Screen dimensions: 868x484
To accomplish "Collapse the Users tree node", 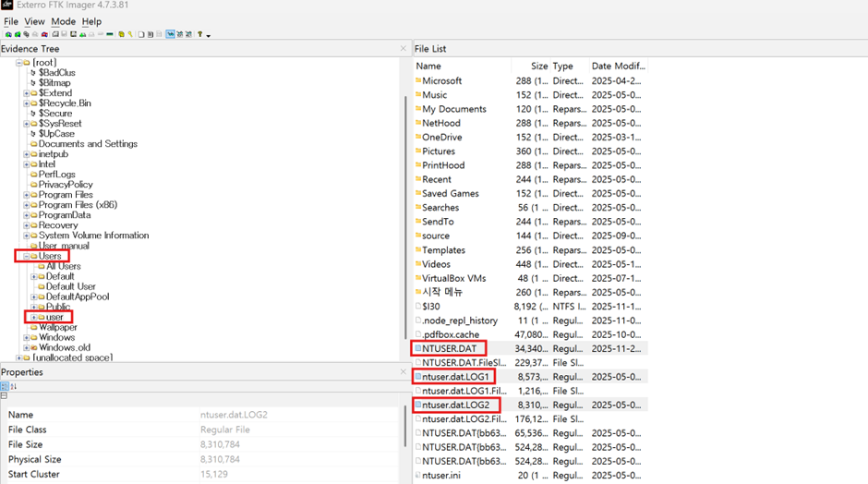I will coord(26,256).
